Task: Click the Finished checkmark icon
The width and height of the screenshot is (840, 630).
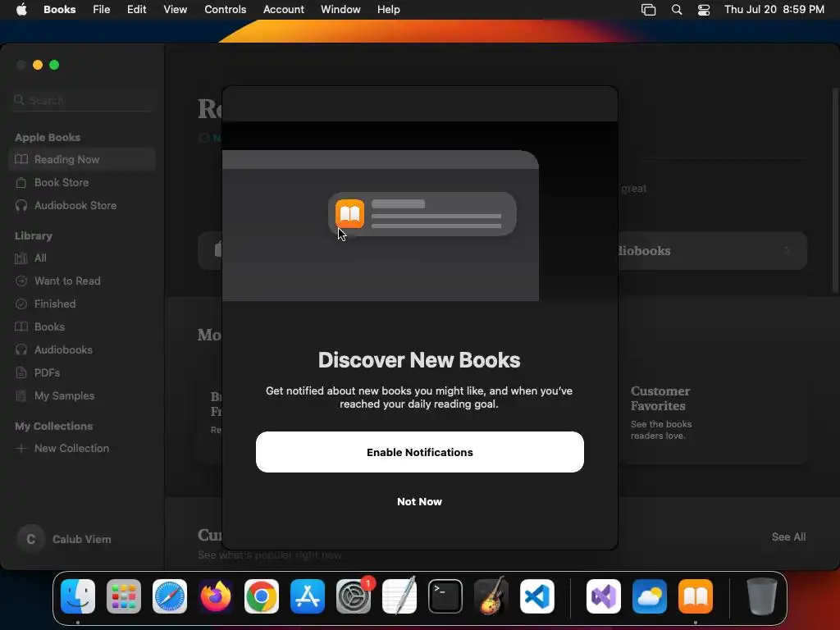Action: point(21,304)
